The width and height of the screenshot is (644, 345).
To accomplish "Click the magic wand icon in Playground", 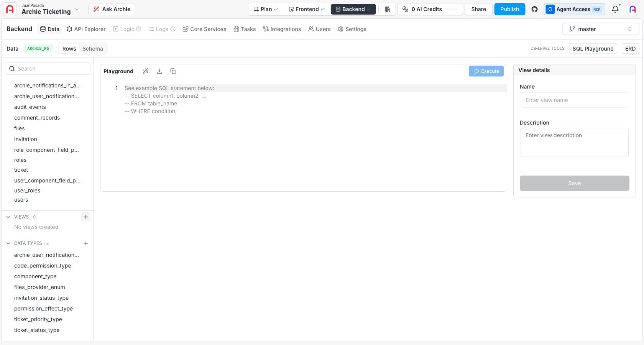I will point(146,71).
